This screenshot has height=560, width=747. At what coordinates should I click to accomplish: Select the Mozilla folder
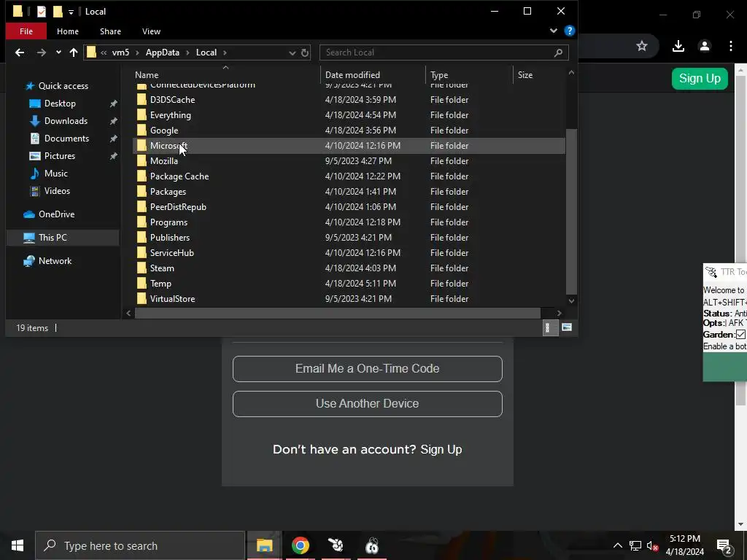(164, 161)
